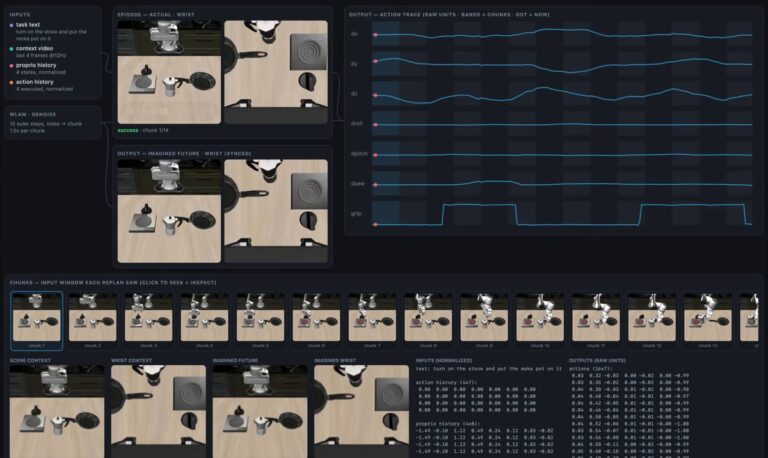Open the chunk 5 thumbnail
The image size is (768, 458).
(260, 320)
